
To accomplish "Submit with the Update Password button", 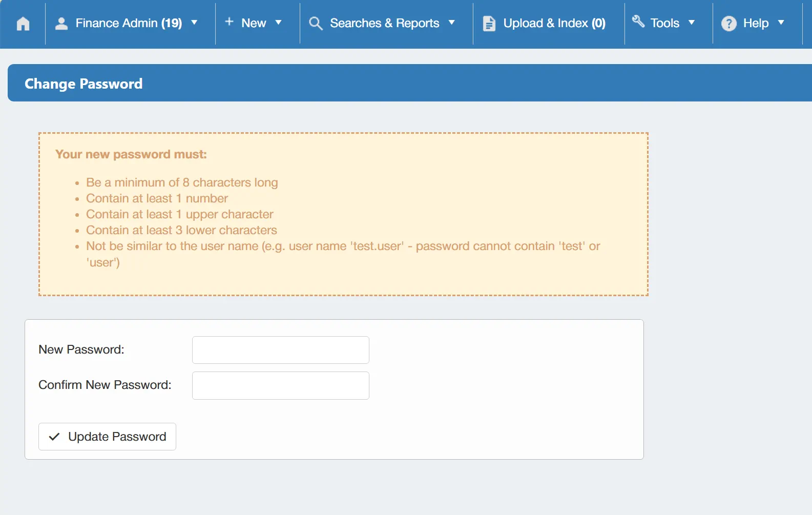I will tap(107, 437).
